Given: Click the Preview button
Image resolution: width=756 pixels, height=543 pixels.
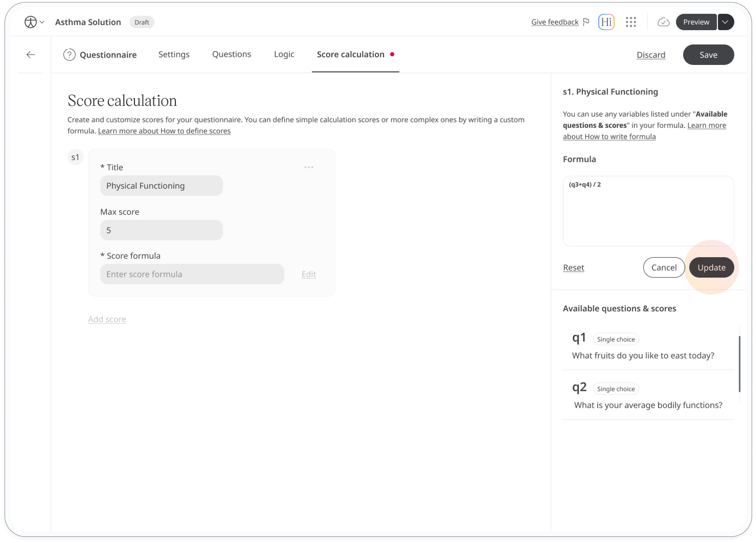Looking at the screenshot, I should tap(696, 22).
